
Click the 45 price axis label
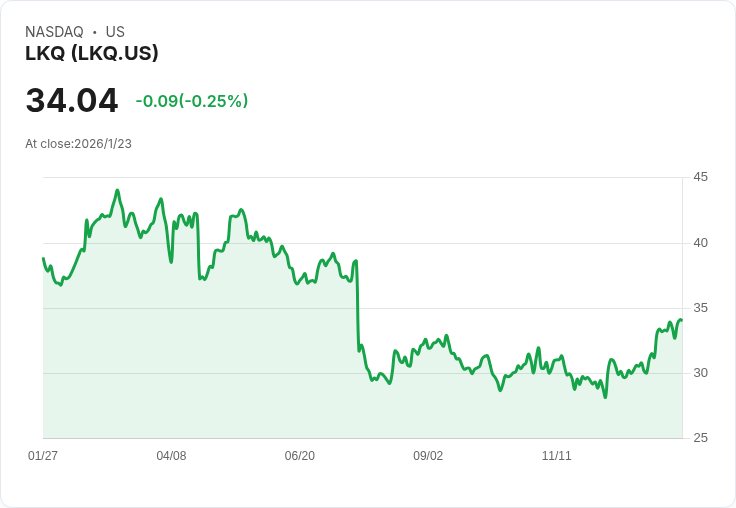pos(701,177)
